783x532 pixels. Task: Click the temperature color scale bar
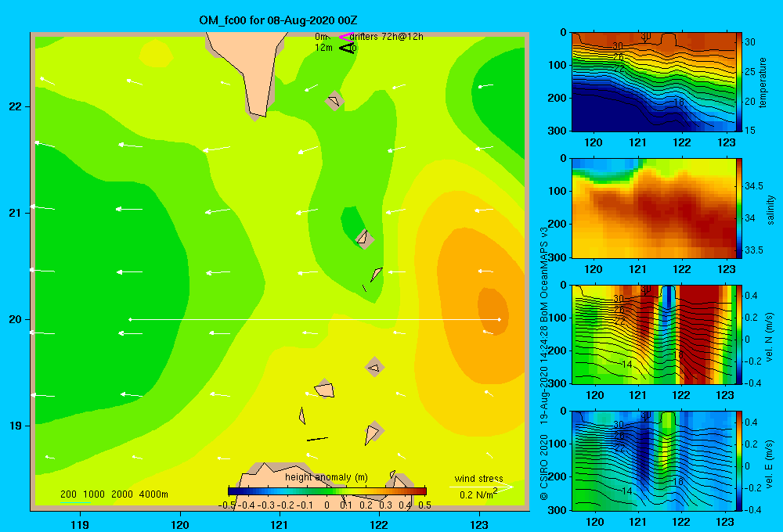(739, 81)
